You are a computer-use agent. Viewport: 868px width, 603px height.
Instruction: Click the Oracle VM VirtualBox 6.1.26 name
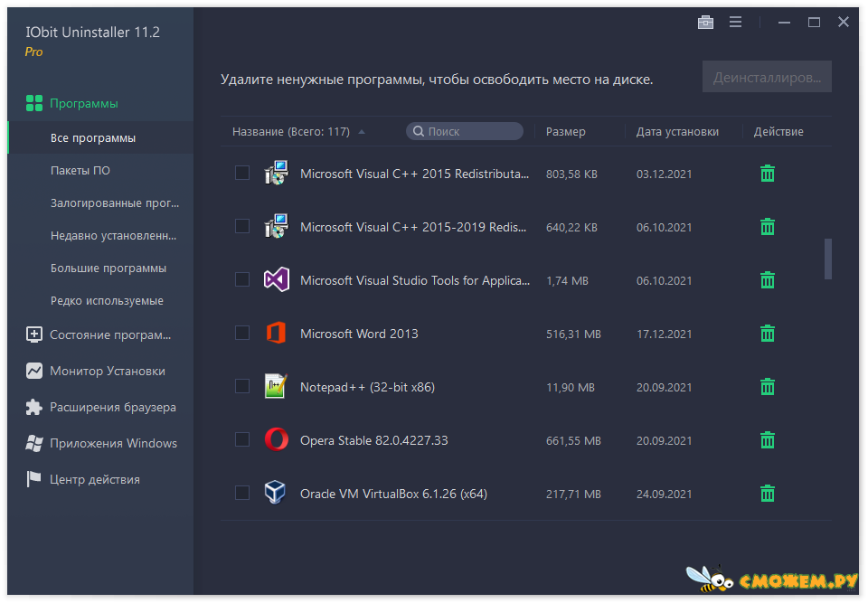pos(393,494)
